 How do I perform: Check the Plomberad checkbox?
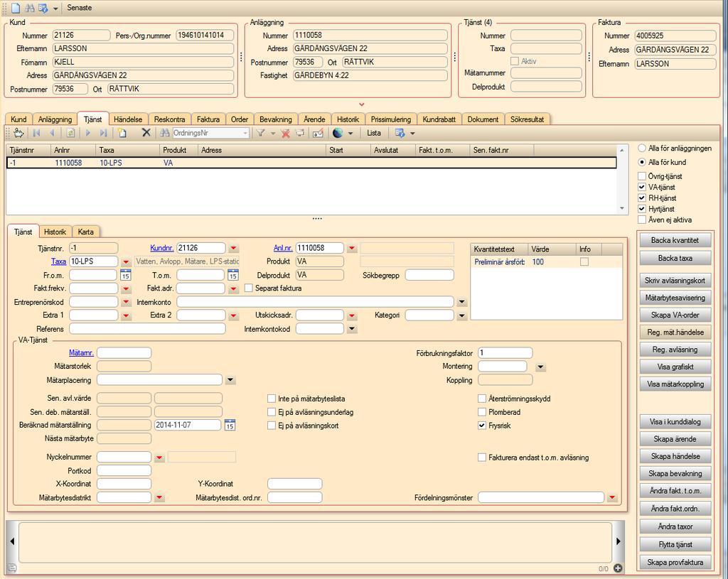tap(482, 412)
